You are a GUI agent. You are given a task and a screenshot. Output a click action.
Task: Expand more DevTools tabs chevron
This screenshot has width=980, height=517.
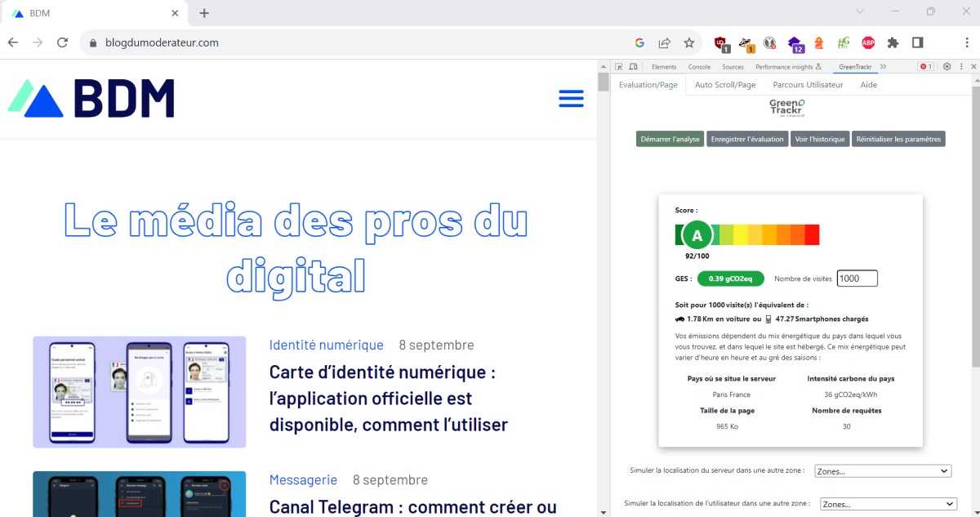[883, 67]
